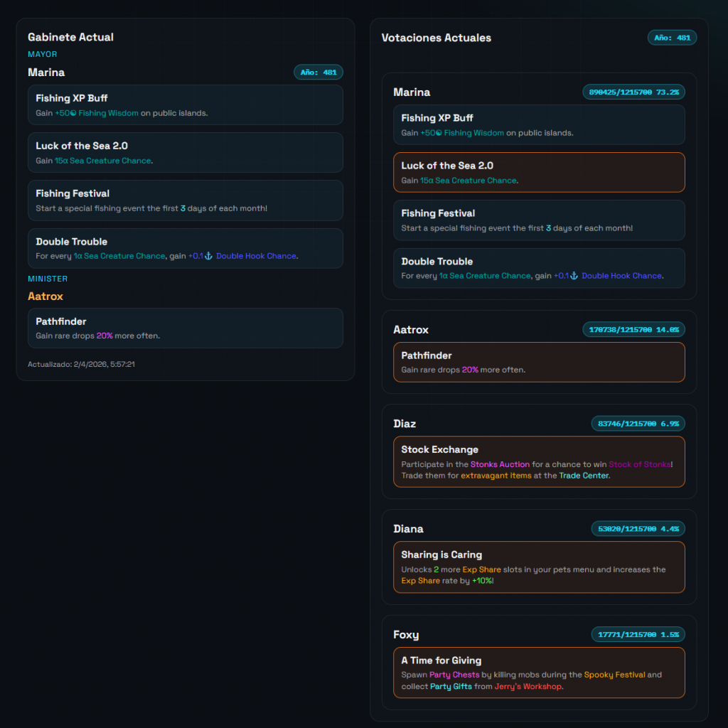Viewport: 728px width, 728px height.
Task: Click Diaz's 6.9% vote count badge
Action: point(638,424)
